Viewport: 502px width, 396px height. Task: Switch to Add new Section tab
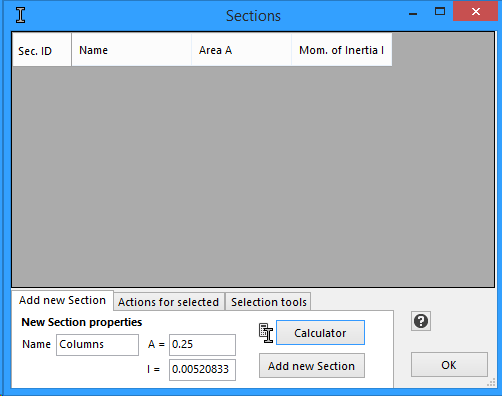click(62, 300)
